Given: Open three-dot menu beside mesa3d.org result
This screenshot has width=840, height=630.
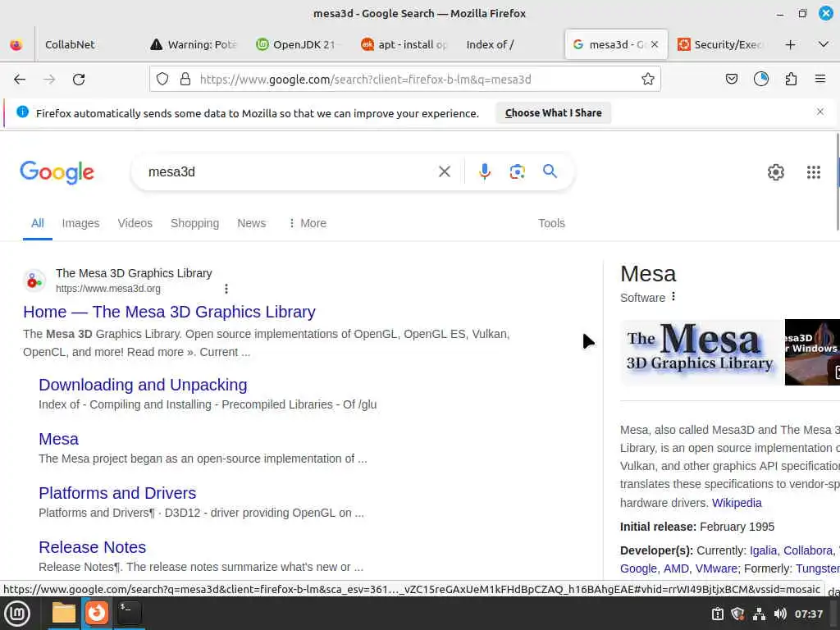Looking at the screenshot, I should pyautogui.click(x=226, y=289).
